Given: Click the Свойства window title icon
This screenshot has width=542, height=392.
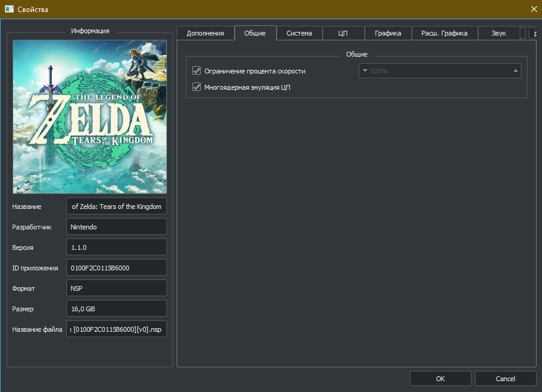Looking at the screenshot, I should coord(9,9).
